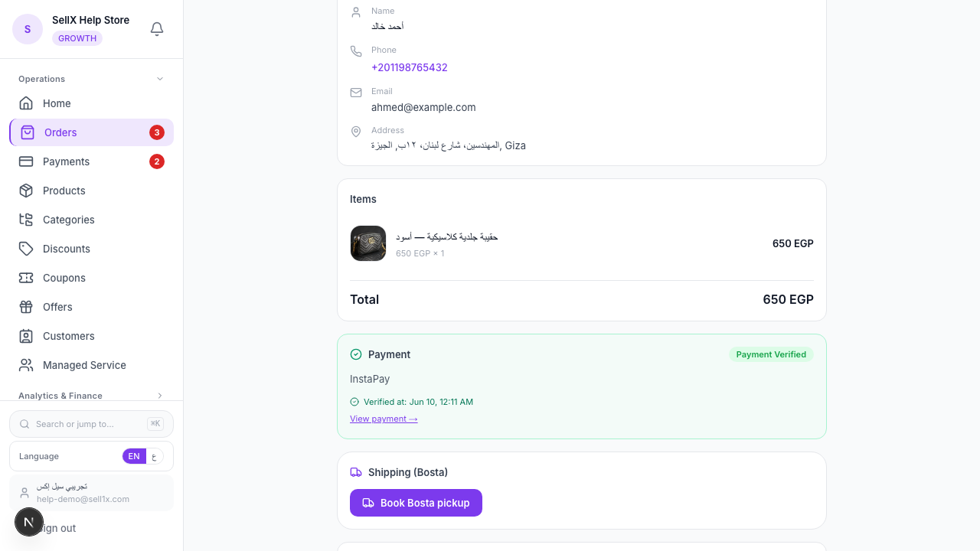This screenshot has width=980, height=551.
Task: Expand the Analytics & Finance section
Action: (91, 396)
